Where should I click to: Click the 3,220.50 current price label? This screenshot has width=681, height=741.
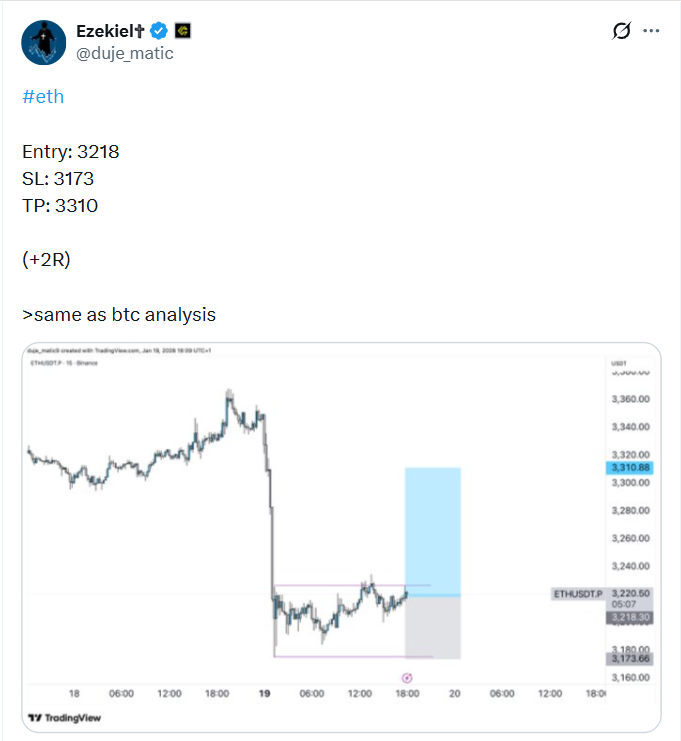629,593
